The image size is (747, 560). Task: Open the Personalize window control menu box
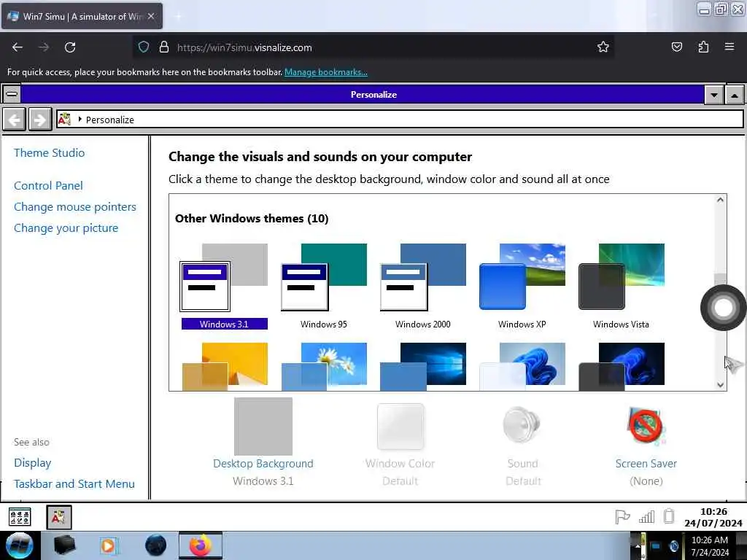(12, 94)
